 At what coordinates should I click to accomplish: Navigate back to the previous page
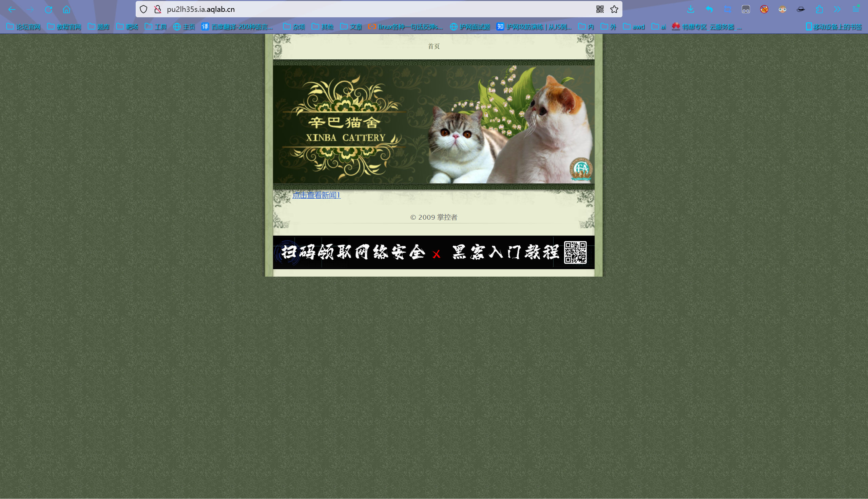coord(12,9)
